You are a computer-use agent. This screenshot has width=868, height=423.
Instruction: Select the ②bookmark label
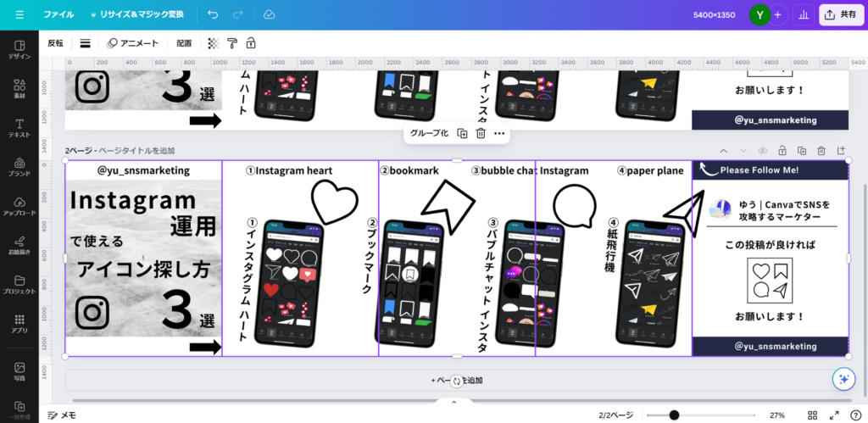pos(409,170)
